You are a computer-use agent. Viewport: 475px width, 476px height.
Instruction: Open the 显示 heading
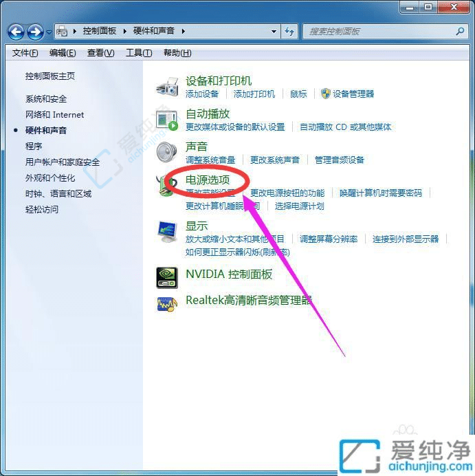pos(197,226)
